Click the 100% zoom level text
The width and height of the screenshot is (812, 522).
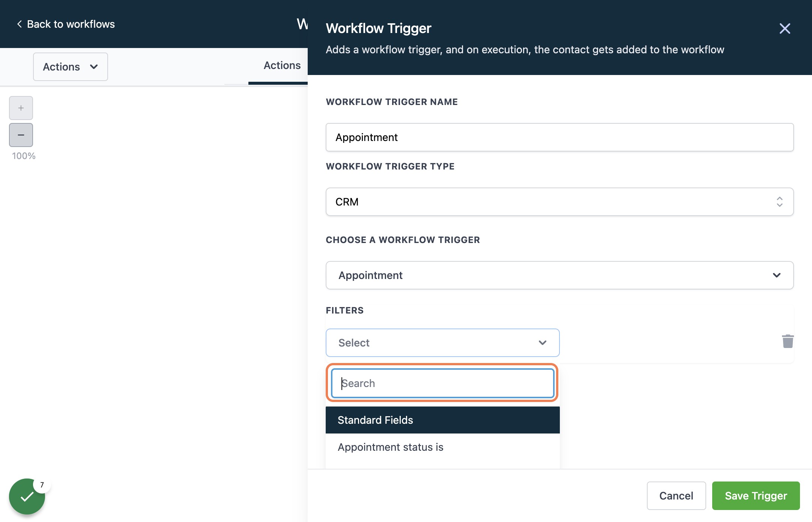(x=24, y=156)
